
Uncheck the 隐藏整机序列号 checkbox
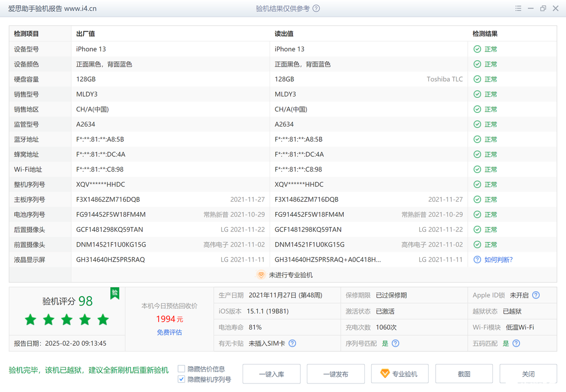coord(182,379)
